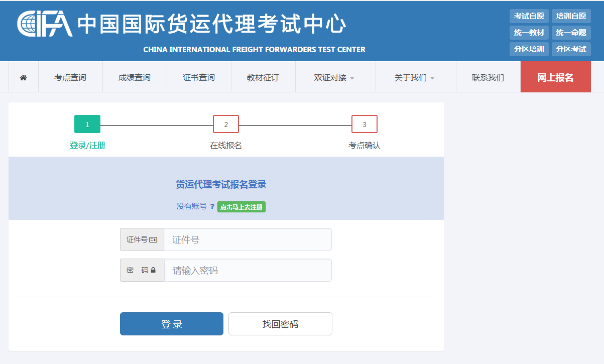Image resolution: width=604 pixels, height=364 pixels.
Task: Expand the 关于我们 dropdown menu
Action: 415,77
